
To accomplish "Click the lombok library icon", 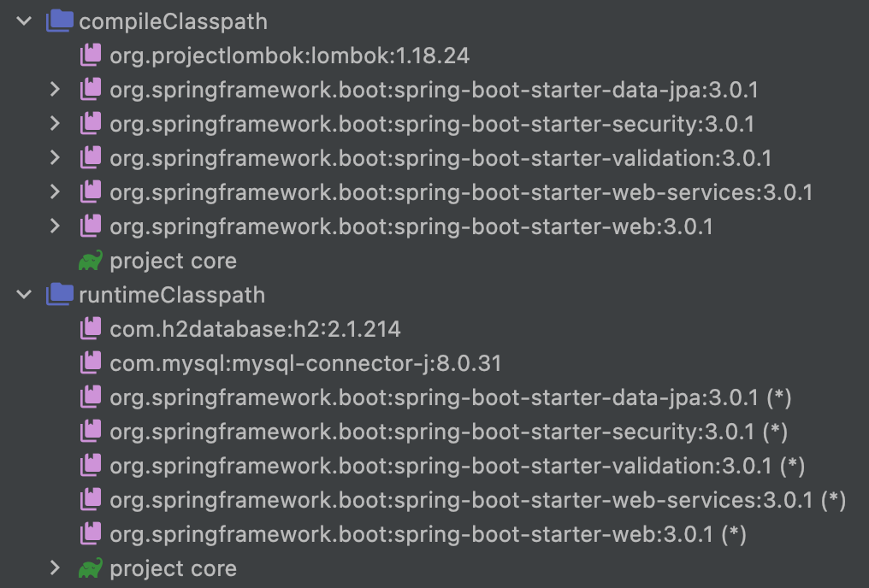I will click(x=91, y=56).
